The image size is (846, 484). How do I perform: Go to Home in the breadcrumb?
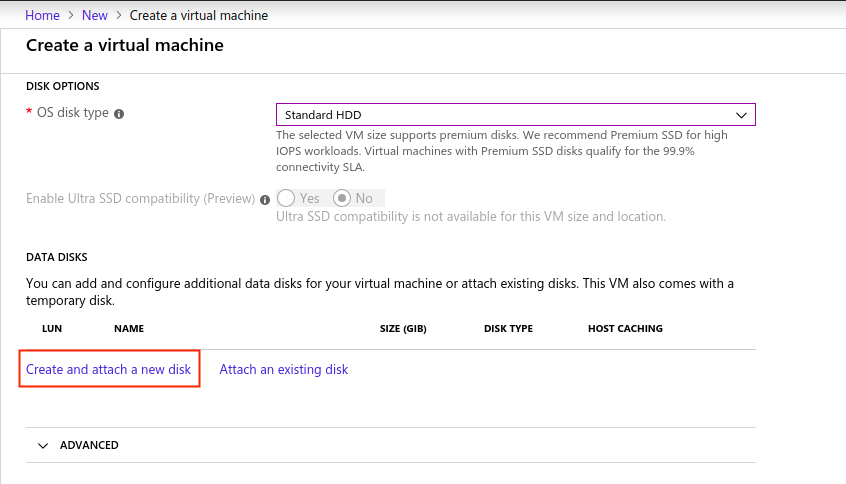[42, 15]
